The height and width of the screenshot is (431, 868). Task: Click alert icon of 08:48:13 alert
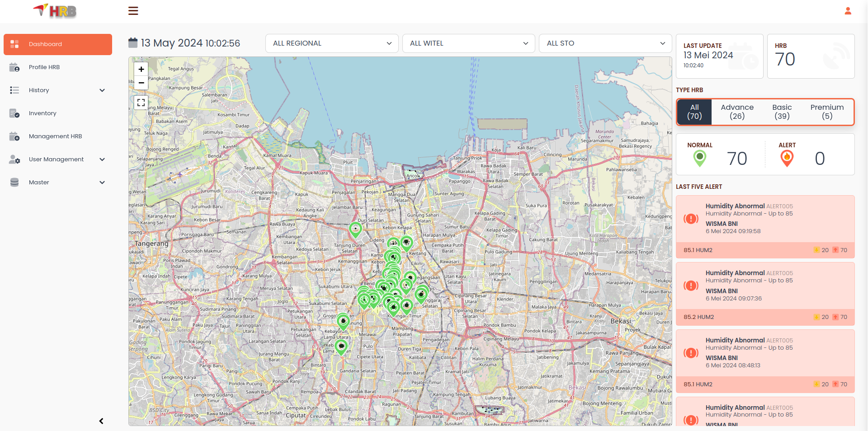click(x=691, y=353)
